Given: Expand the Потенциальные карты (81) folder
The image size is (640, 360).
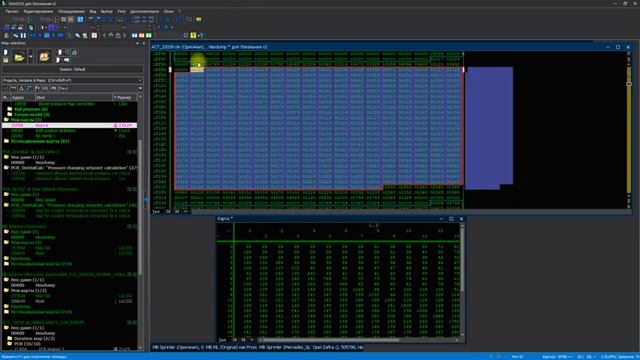Looking at the screenshot, I should pos(40,141).
